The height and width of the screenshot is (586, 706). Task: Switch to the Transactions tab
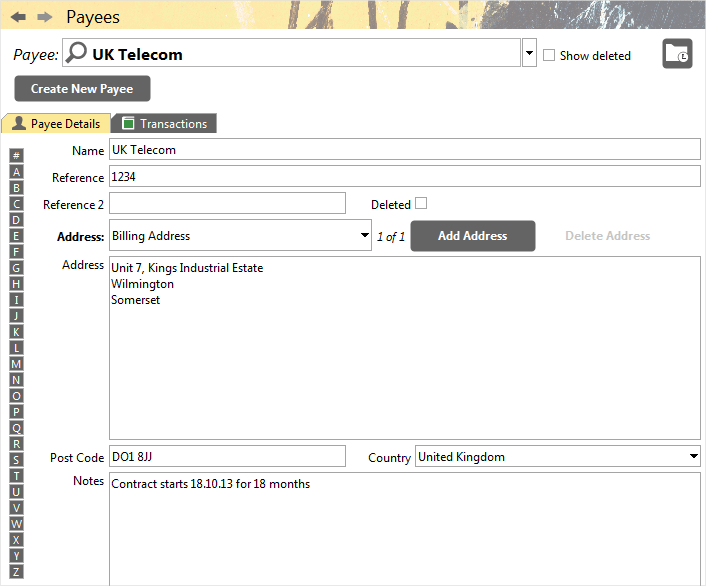[x=165, y=123]
